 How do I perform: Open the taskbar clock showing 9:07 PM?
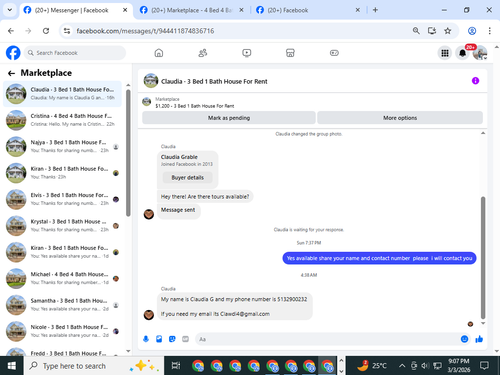(x=459, y=366)
